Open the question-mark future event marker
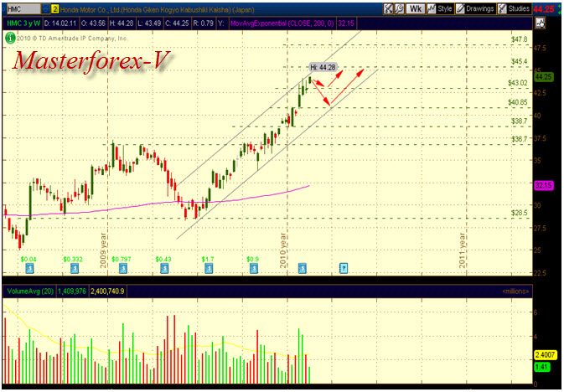The height and width of the screenshot is (392, 564). 344,268
